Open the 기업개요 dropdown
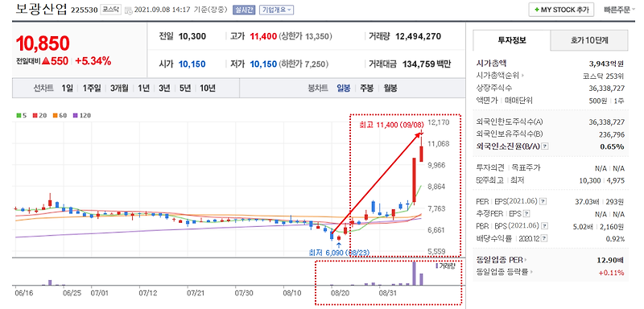Image resolution: width=644 pixels, height=309 pixels. (277, 10)
